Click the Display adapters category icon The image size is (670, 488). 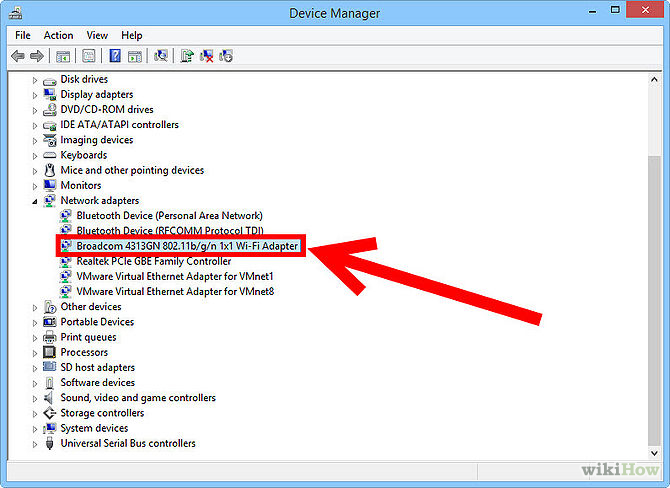point(50,94)
